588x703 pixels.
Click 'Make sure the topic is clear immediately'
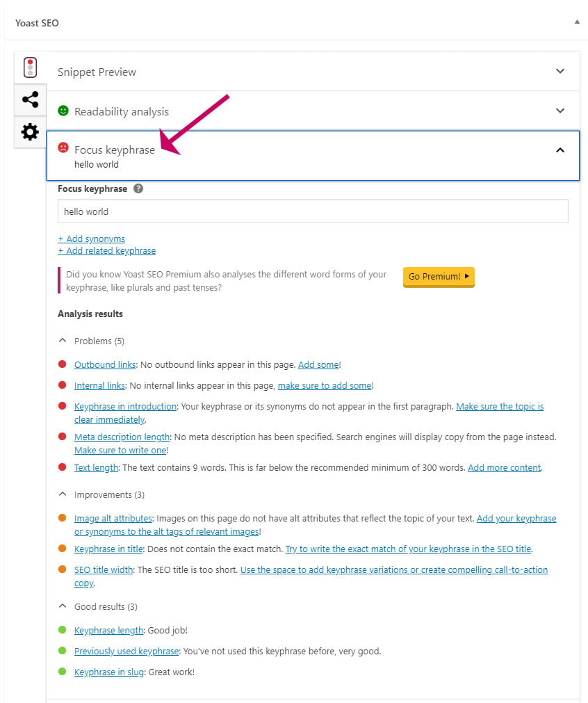500,407
